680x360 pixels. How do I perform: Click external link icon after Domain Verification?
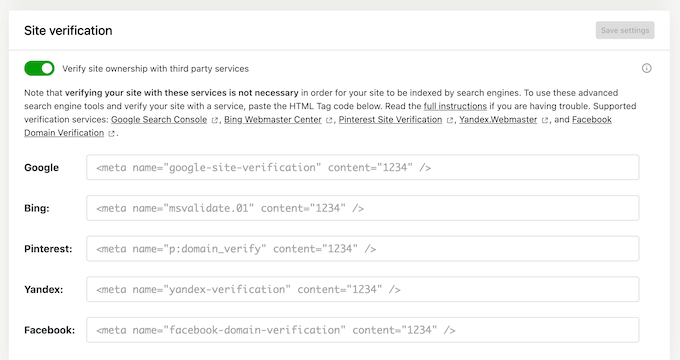(111, 134)
